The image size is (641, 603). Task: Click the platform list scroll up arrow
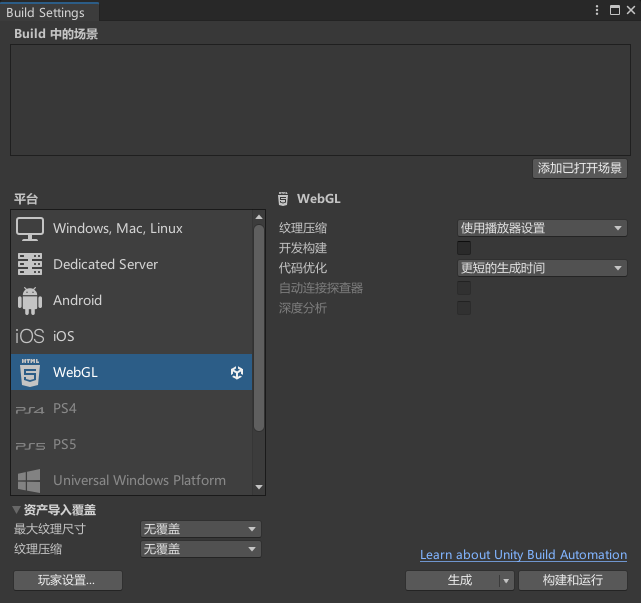click(x=259, y=217)
